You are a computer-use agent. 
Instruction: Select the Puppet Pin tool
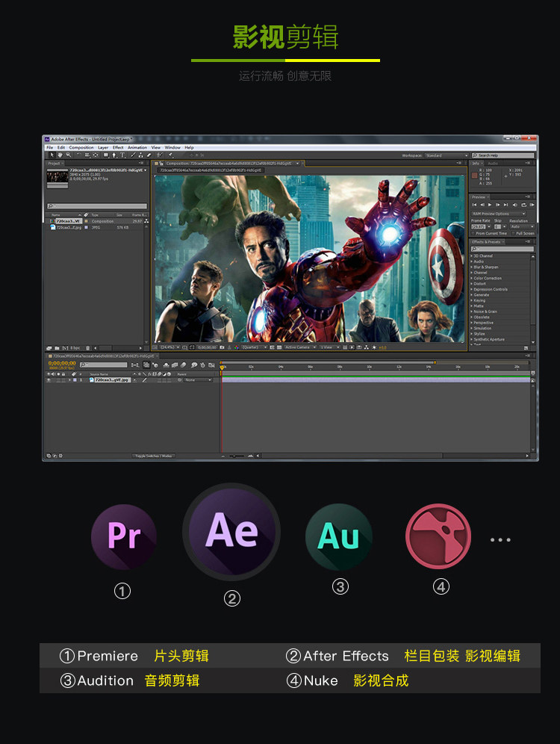click(x=170, y=155)
